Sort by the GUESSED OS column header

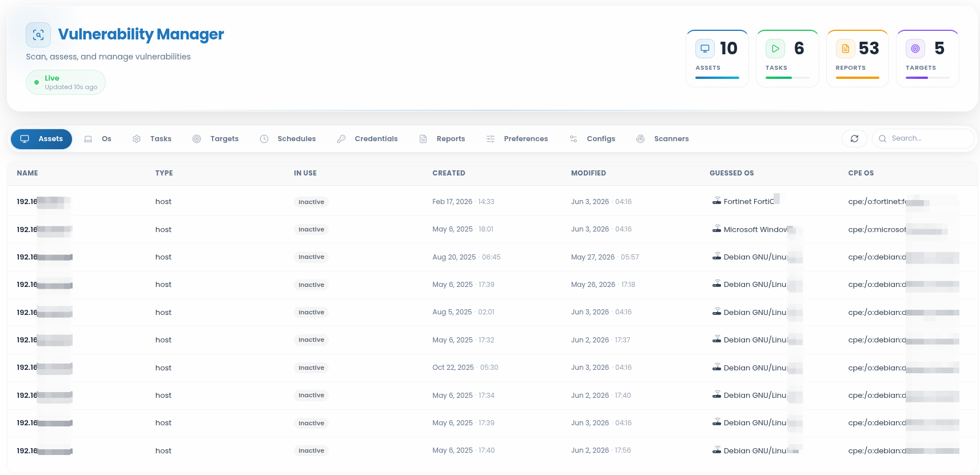(732, 173)
